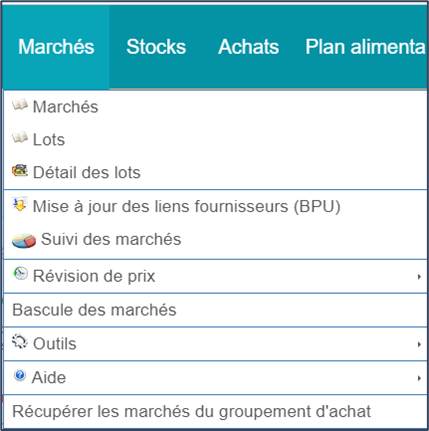
Task: Click the blue question mark Aide icon
Action: tap(20, 375)
